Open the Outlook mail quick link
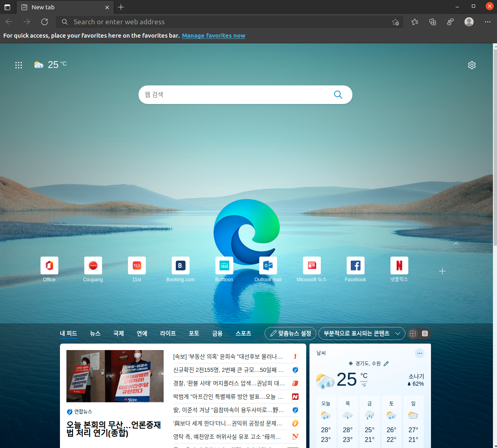497x448 pixels. coord(268,270)
